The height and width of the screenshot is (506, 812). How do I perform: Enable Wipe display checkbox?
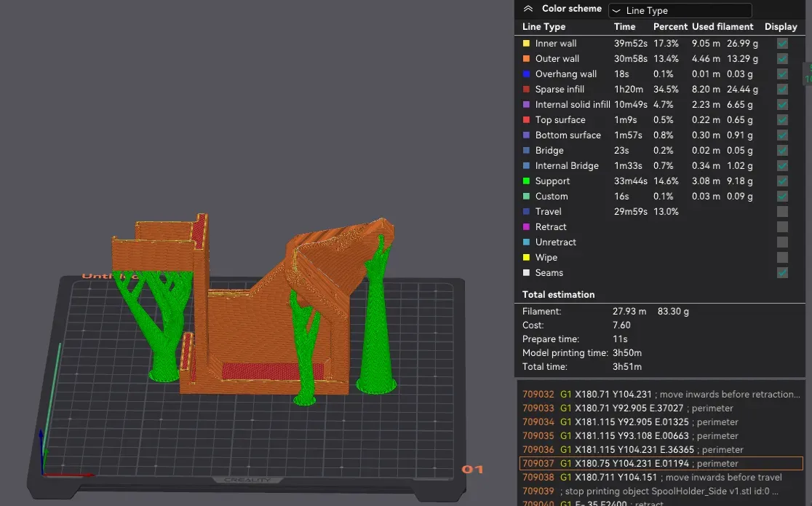tap(782, 258)
